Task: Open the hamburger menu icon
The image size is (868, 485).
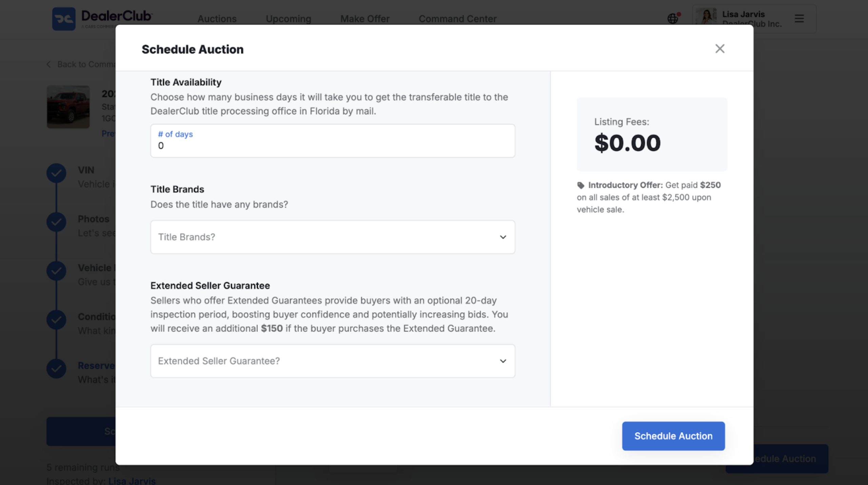Action: pos(799,18)
